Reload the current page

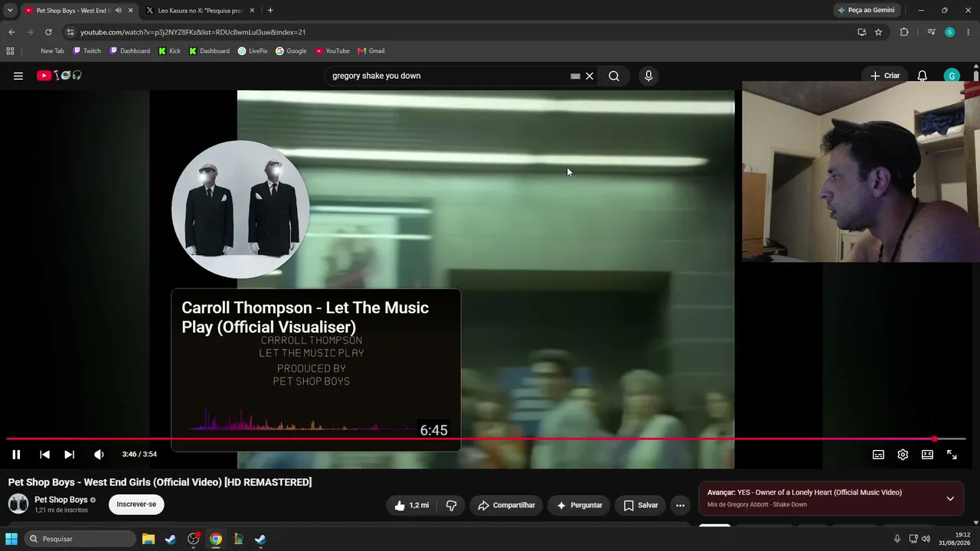48,32
